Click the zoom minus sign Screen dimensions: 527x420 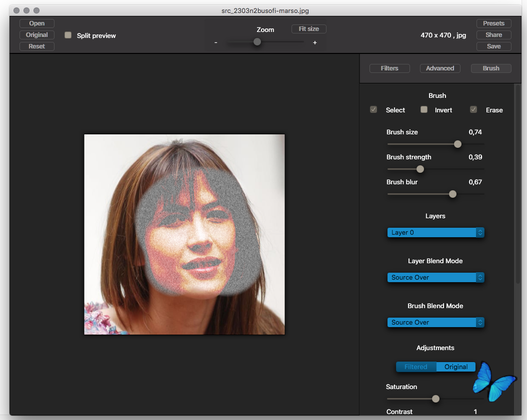tap(216, 42)
